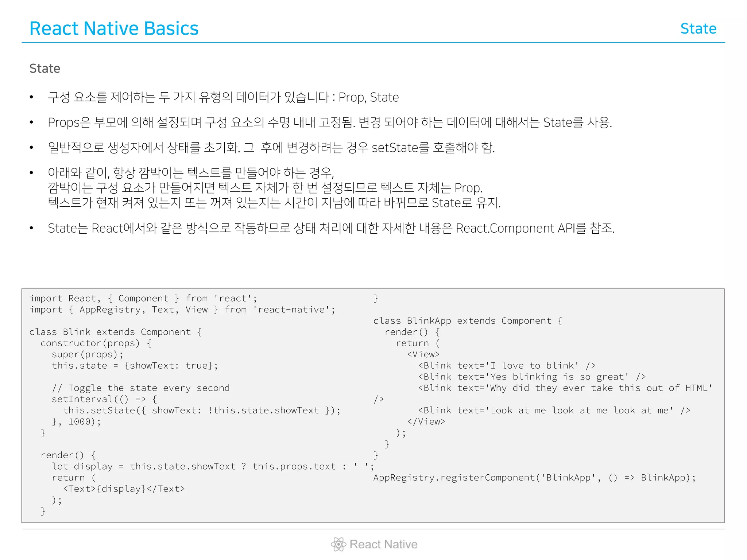Screen dimensions: 747x560
Task: Click the code line importing from 'react-native'
Action: point(182,310)
